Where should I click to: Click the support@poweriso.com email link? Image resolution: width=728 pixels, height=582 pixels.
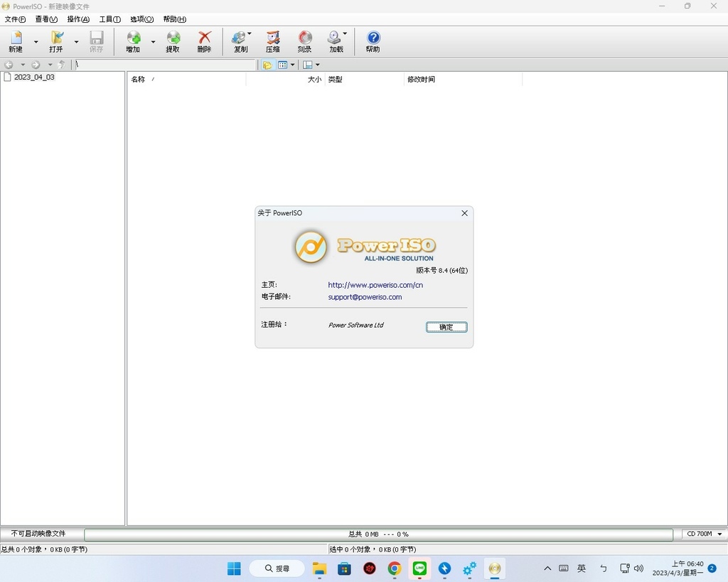[365, 297]
